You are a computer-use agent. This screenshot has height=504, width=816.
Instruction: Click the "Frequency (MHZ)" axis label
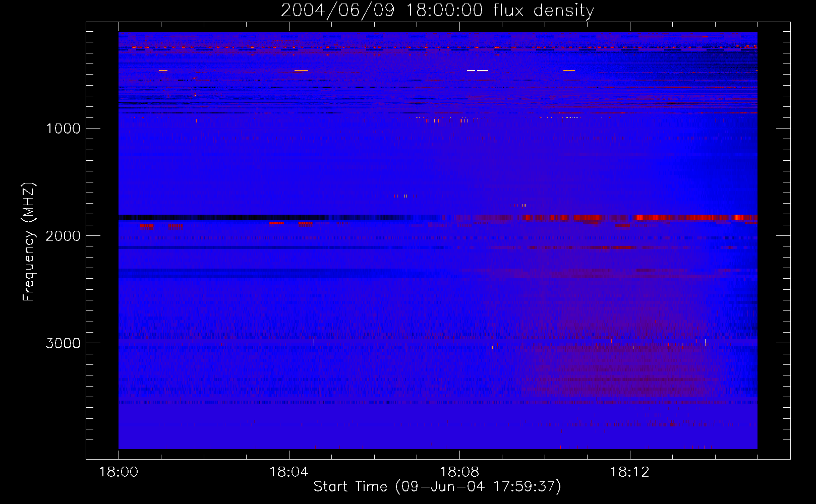[29, 241]
